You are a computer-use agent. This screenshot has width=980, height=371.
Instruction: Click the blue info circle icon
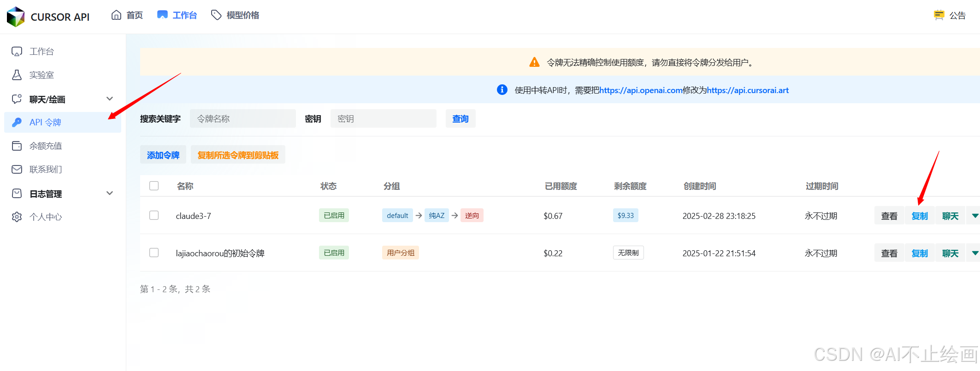tap(502, 89)
